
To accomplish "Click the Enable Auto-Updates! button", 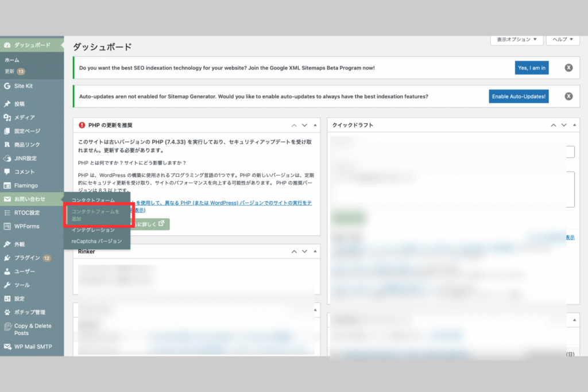I will 519,96.
